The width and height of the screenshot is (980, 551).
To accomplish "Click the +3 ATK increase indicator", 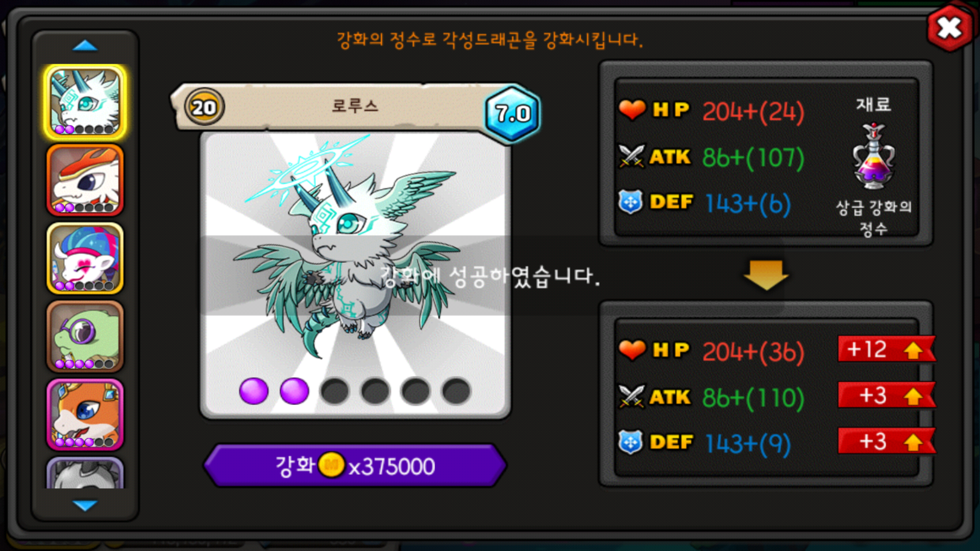I will tap(887, 395).
